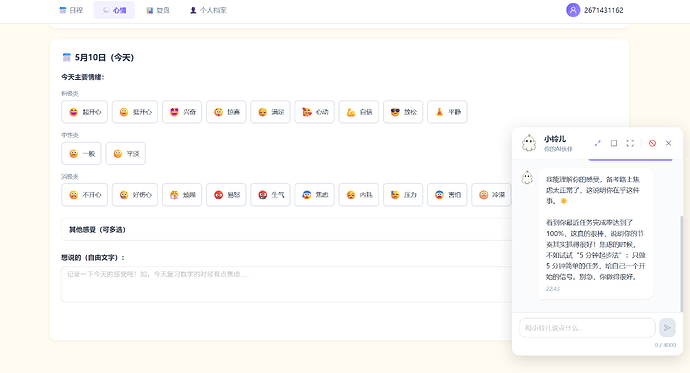Screen dimensions: 690x373
Task: Click the calendar icon beside 5月10日
Action: tap(66, 57)
